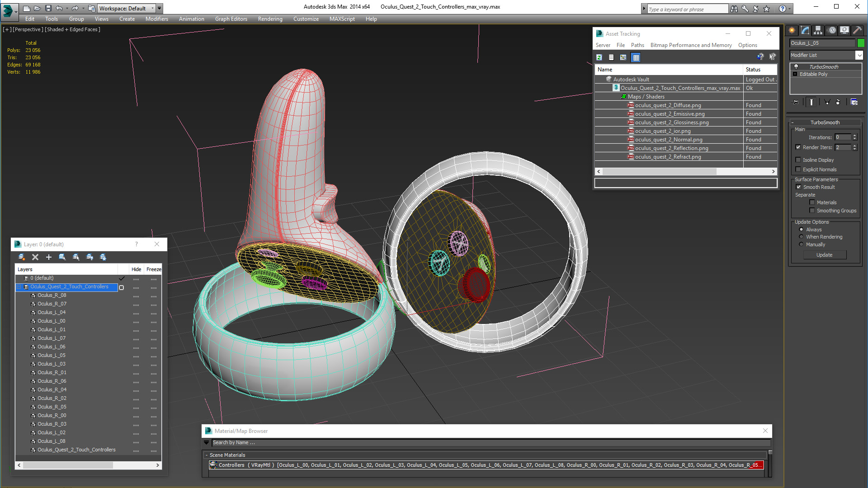Click the Save File floppy icon
Viewport: 868px width, 488px height.
pos(48,8)
